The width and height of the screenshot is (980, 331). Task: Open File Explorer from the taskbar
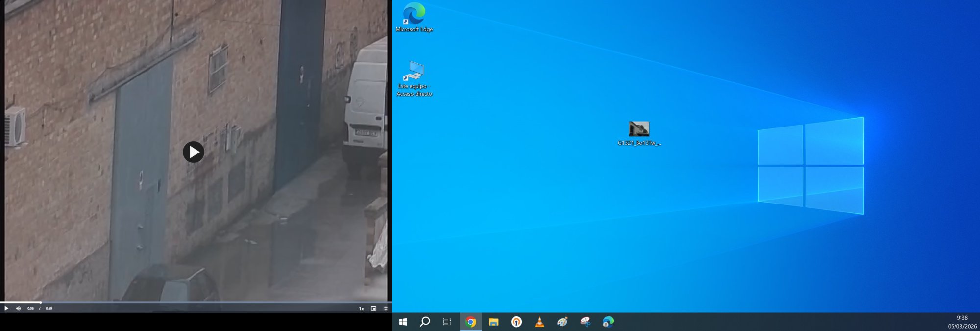493,322
